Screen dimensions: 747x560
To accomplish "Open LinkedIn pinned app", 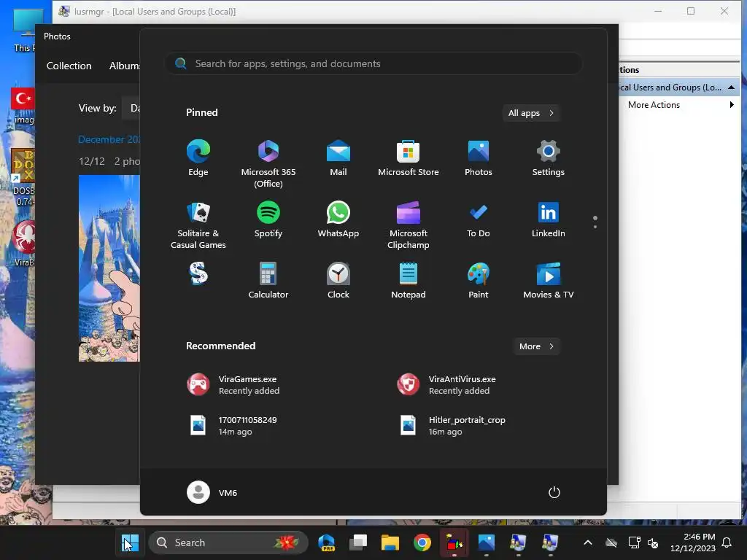I will click(549, 219).
